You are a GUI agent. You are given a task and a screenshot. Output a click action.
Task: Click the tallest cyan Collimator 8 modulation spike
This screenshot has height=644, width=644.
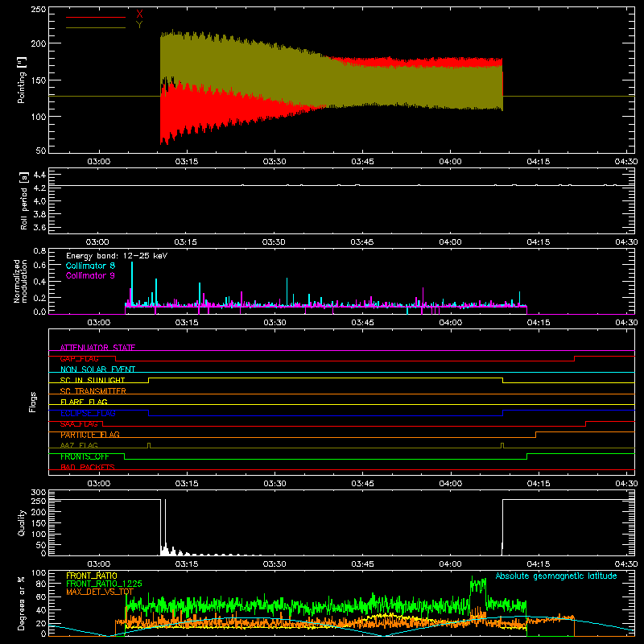[x=132, y=283]
